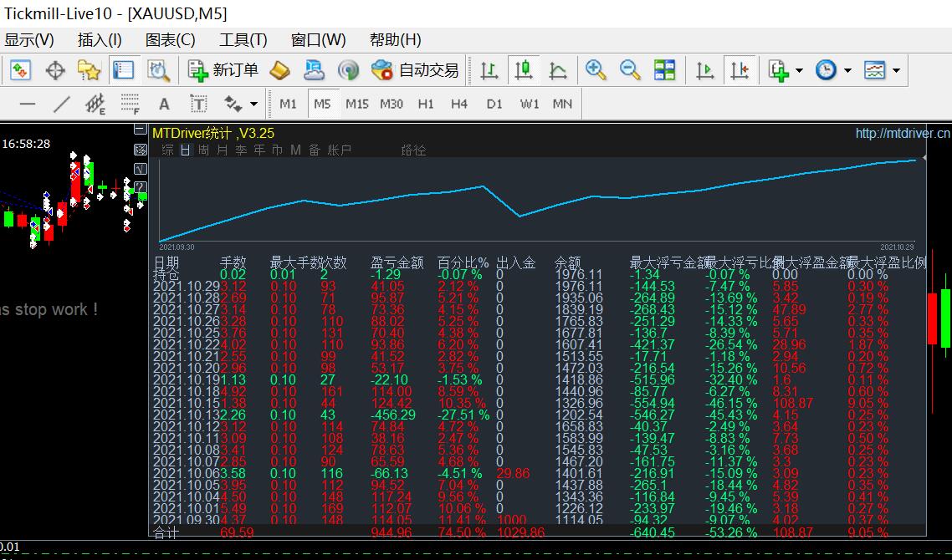Switch timeframe to M1
952x560 pixels.
point(289,104)
